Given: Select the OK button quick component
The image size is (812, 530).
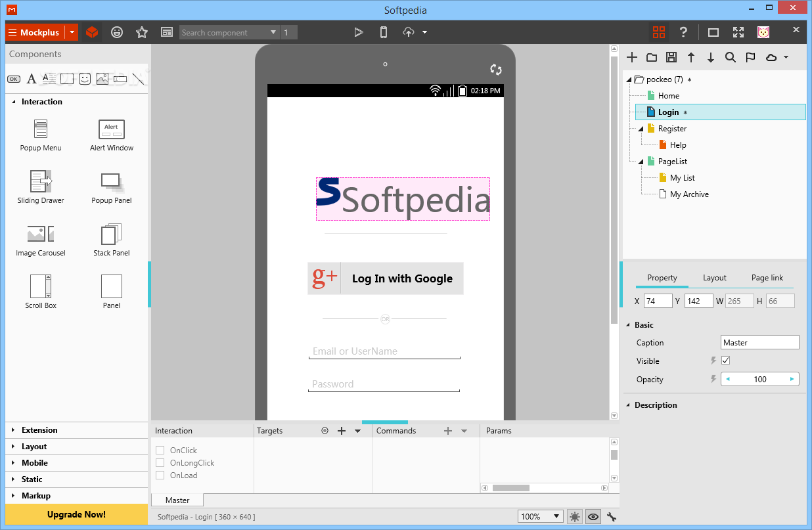Looking at the screenshot, I should click(x=14, y=79).
